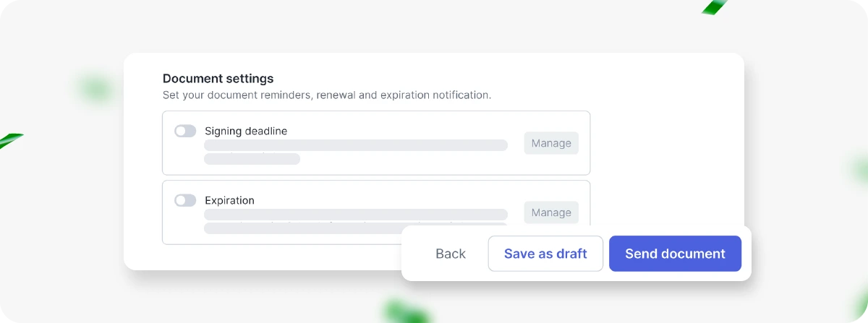
Task: Click the green confetti at left edge
Action: click(10, 140)
